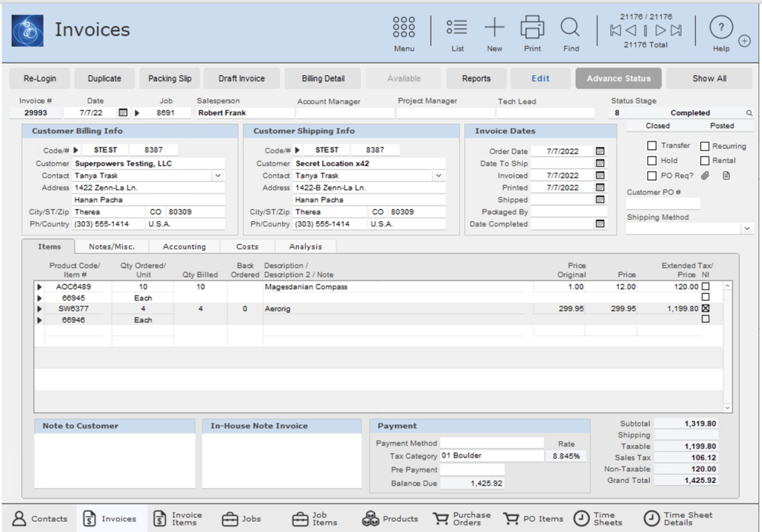Click the Print icon
Image resolution: width=762 pixels, height=532 pixels.
click(532, 28)
